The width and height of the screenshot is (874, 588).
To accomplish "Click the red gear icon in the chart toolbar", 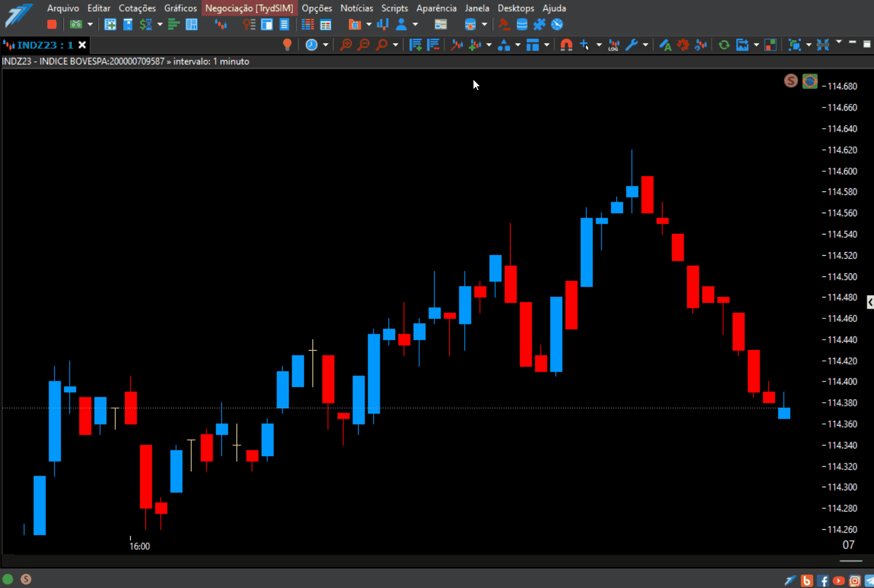I will 683,44.
